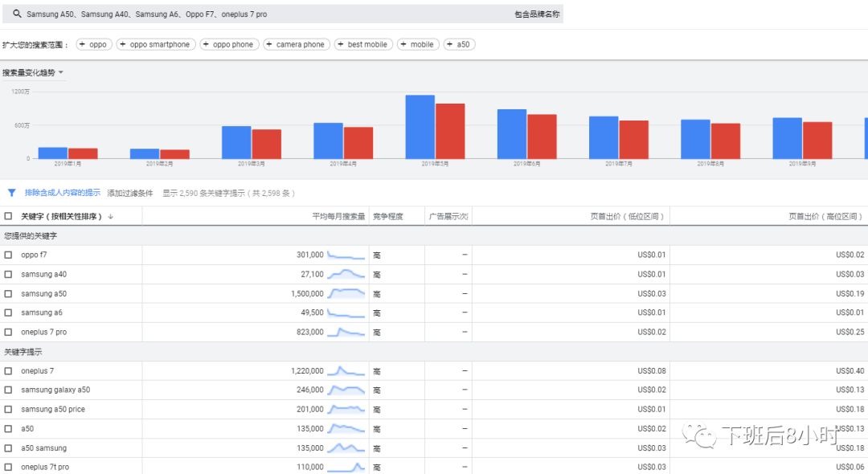Toggle the select-all keywords checkbox
868x474 pixels.
(x=8, y=216)
